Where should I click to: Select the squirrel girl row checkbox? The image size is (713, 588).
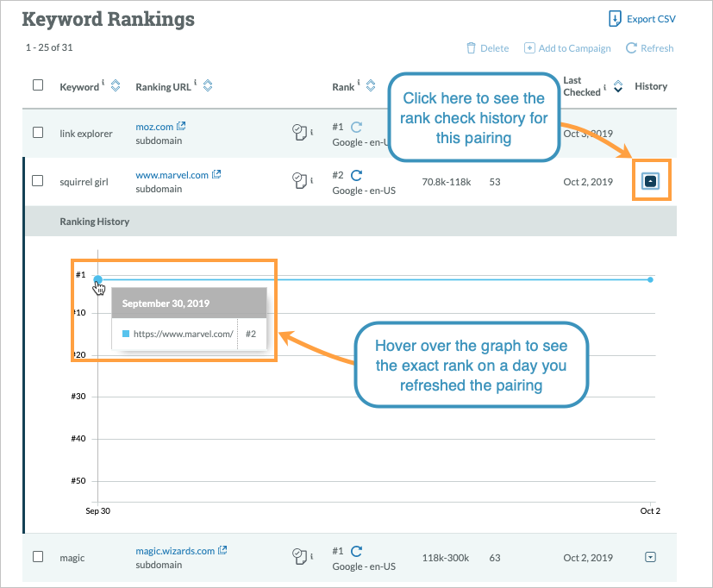(x=38, y=181)
